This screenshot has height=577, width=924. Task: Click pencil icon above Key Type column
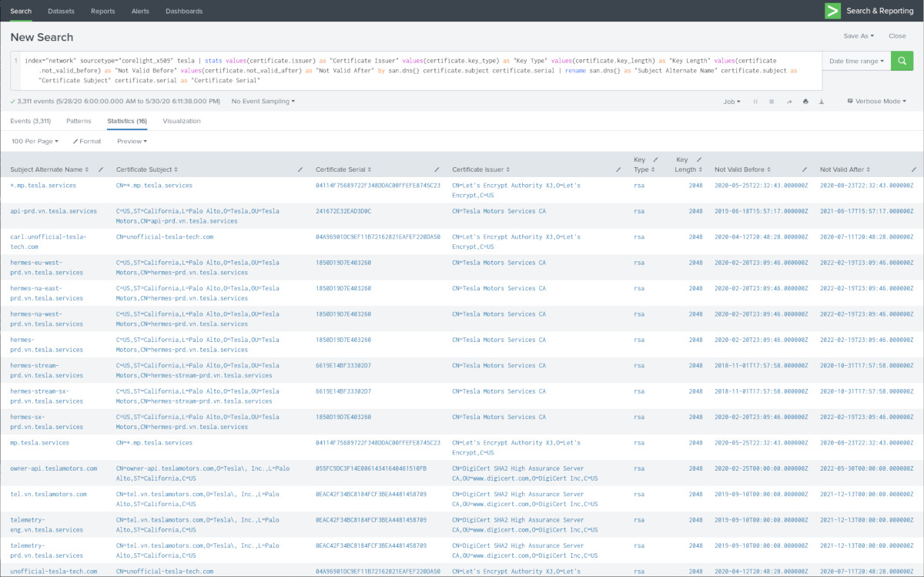pyautogui.click(x=654, y=160)
